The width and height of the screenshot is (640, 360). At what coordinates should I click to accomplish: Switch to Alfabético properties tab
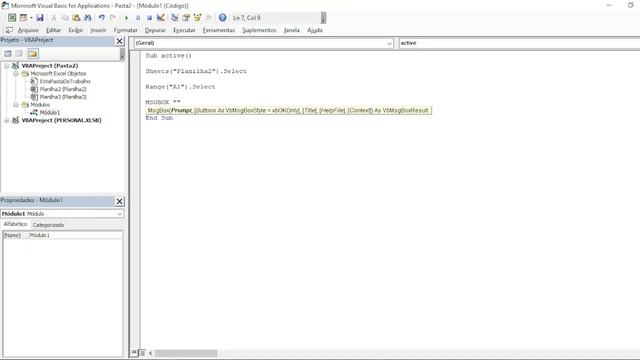click(15, 224)
